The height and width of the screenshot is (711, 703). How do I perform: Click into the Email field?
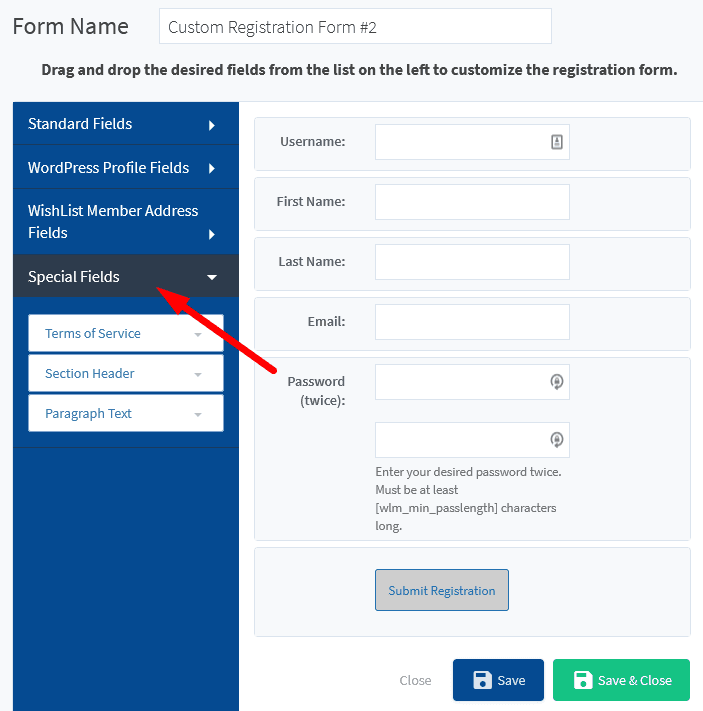click(x=472, y=322)
